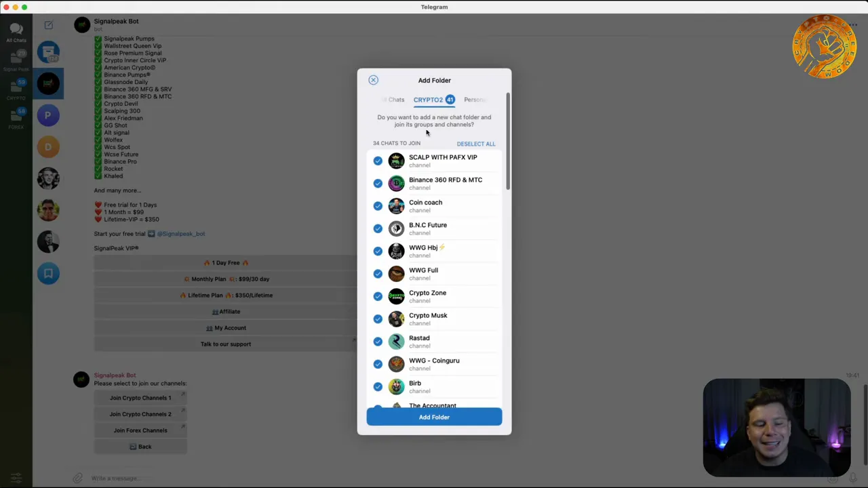Select the CRYPTO2 folder tab

point(434,100)
